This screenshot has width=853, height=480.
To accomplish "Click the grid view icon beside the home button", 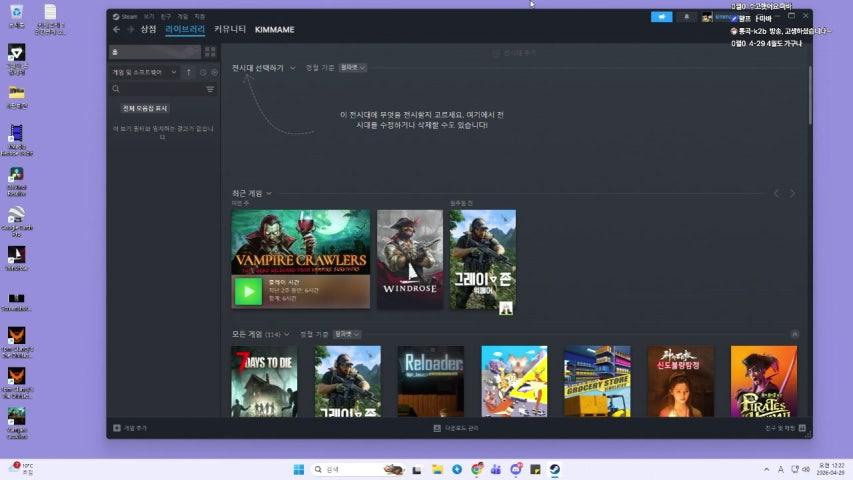I will tap(210, 52).
